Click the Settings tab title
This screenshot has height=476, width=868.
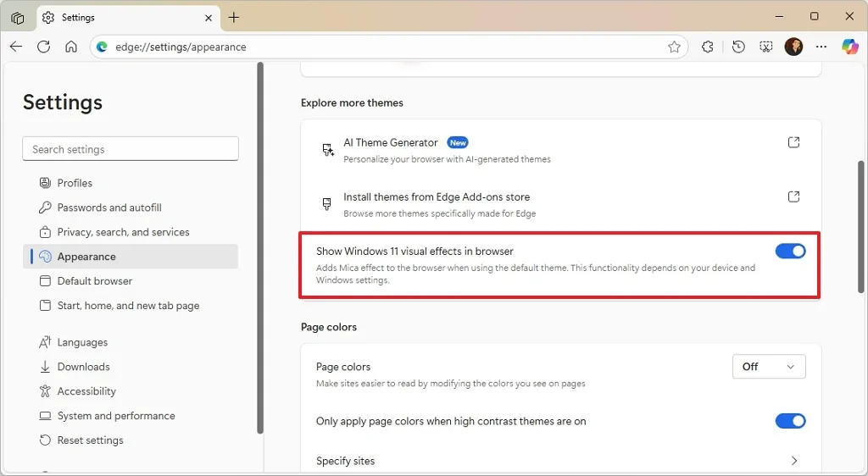coord(78,18)
